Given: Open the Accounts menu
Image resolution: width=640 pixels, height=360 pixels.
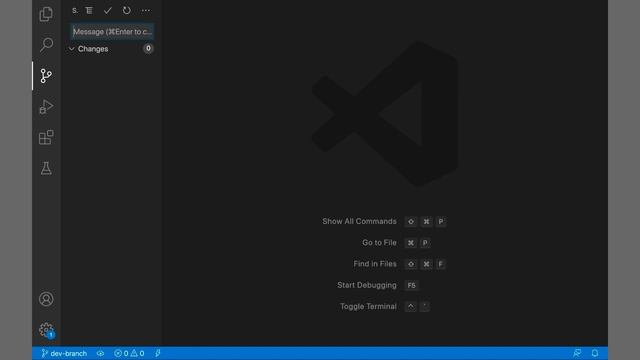Looking at the screenshot, I should point(46,299).
